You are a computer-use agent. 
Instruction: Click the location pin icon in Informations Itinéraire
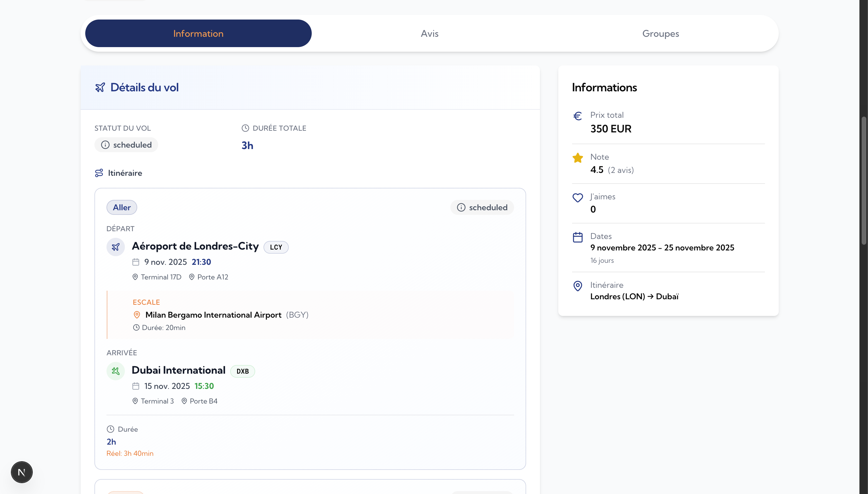[578, 286]
